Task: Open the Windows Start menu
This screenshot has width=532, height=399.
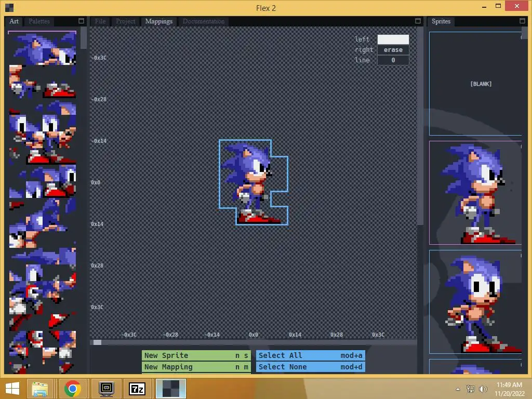Action: pos(12,389)
